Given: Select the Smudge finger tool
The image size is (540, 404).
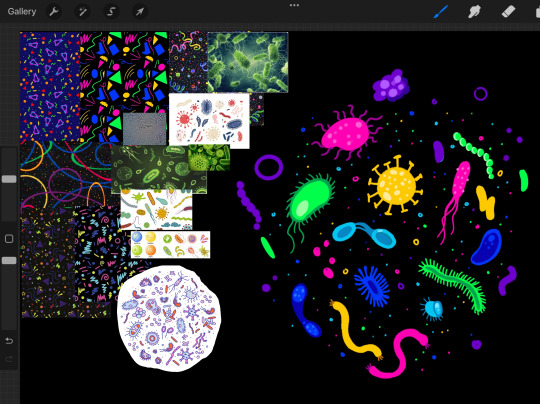Looking at the screenshot, I should (x=474, y=12).
